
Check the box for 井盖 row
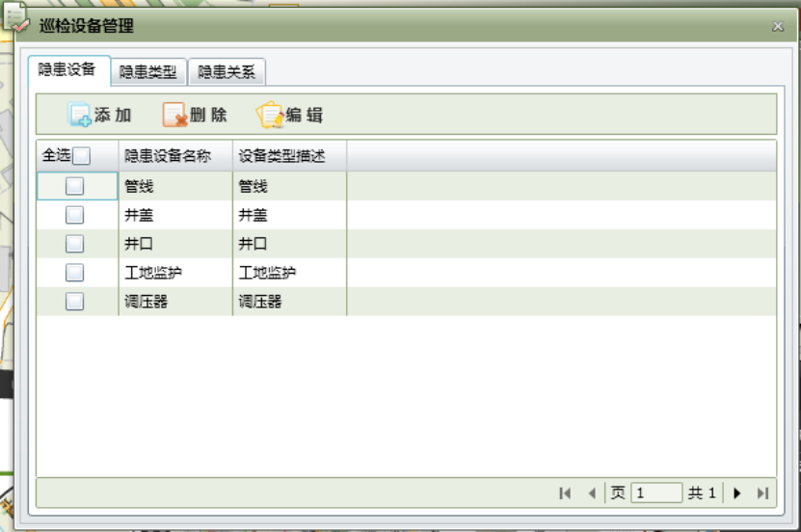tap(74, 215)
